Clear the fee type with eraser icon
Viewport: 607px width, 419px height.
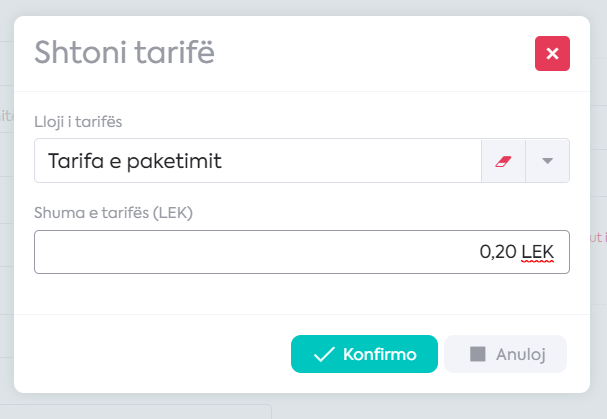point(503,161)
